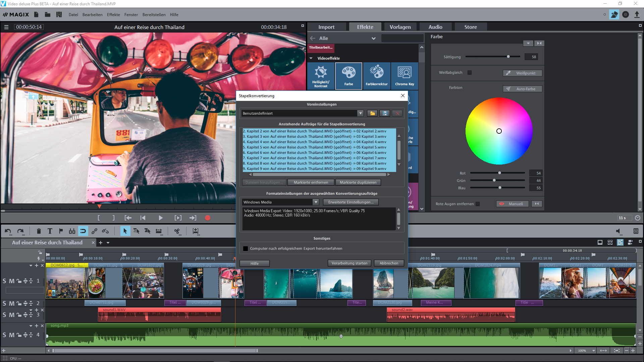Open the Bearbeiten menu

(92, 15)
